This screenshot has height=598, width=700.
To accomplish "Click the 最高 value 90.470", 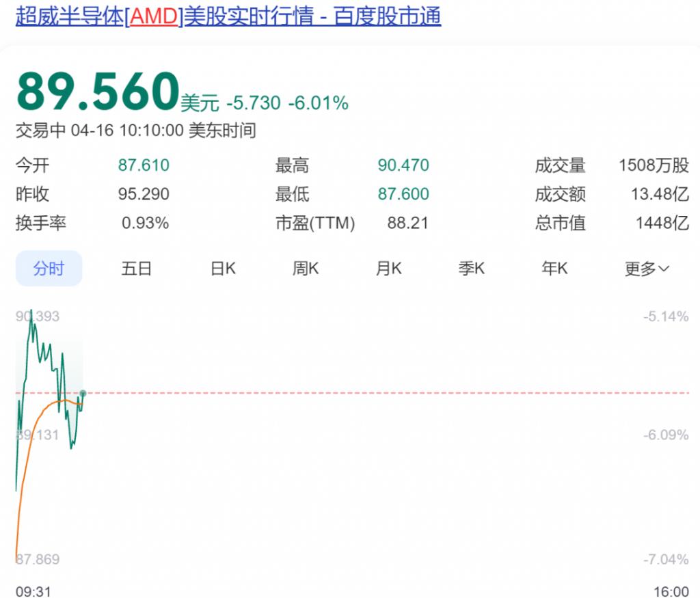I will pos(403,165).
